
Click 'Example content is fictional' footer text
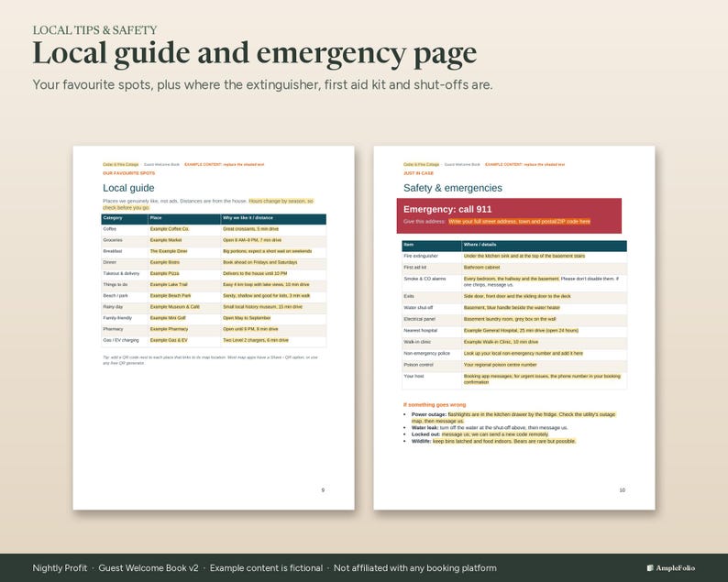pyautogui.click(x=266, y=568)
